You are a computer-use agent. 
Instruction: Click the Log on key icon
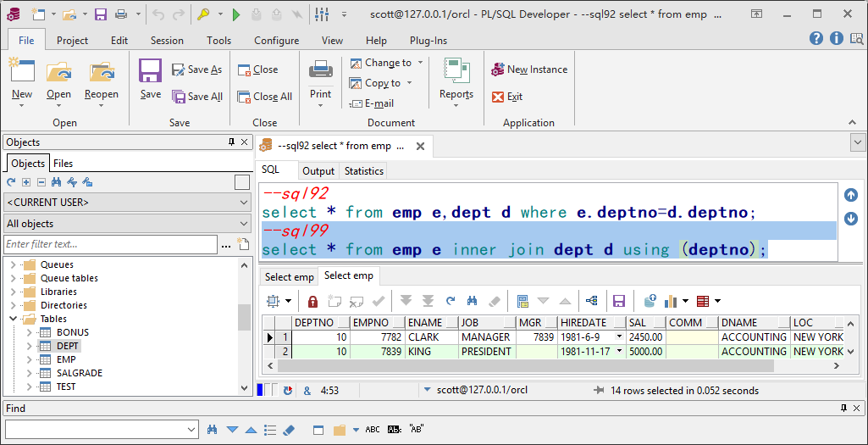click(203, 14)
